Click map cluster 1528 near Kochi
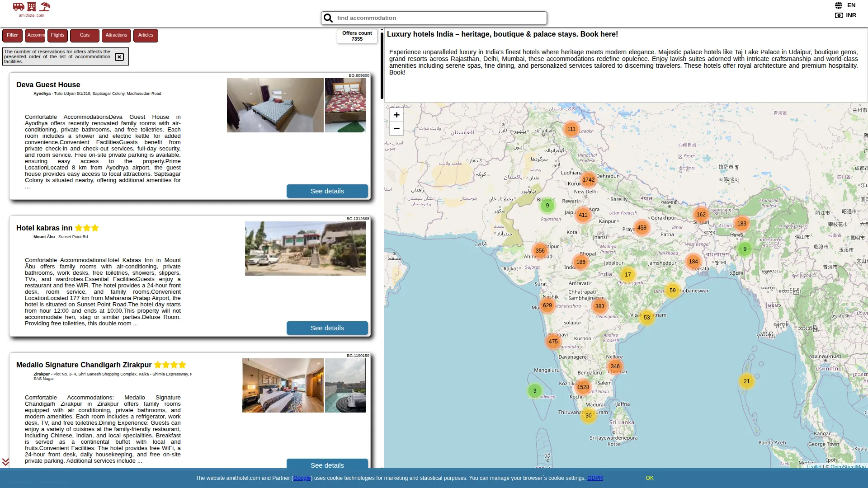The width and height of the screenshot is (868, 488). pyautogui.click(x=583, y=387)
